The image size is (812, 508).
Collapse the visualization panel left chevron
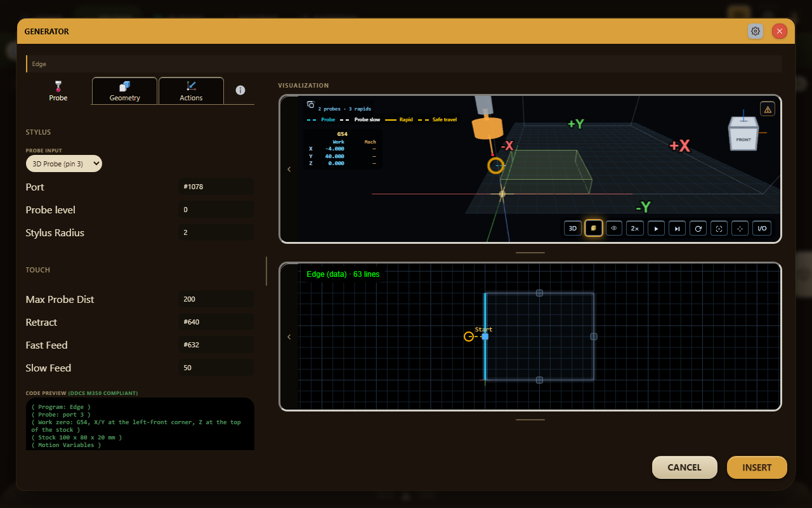click(x=289, y=169)
